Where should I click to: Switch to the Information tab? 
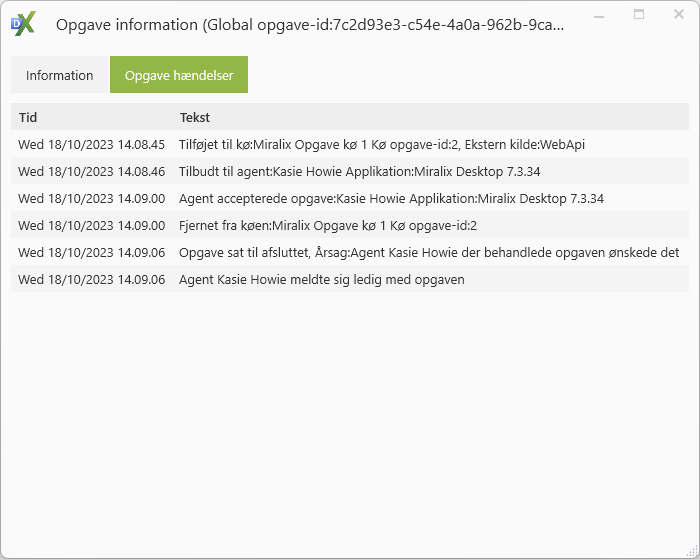point(59,75)
